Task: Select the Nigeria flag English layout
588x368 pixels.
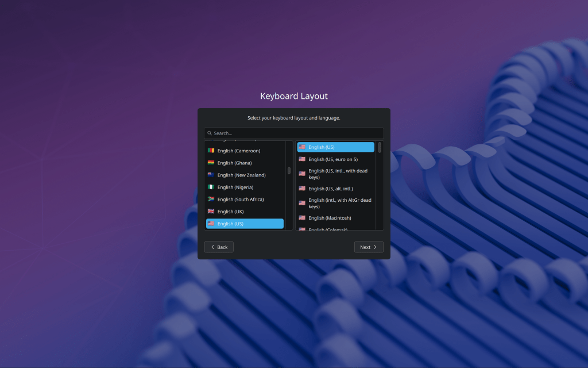Action: point(235,187)
